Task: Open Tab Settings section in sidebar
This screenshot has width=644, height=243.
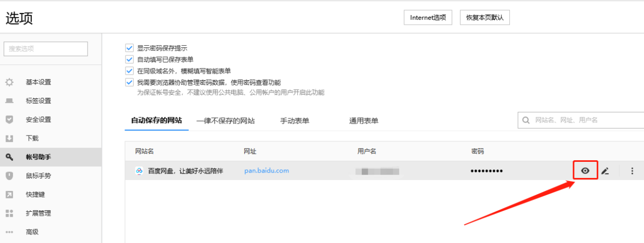Action: tap(38, 101)
